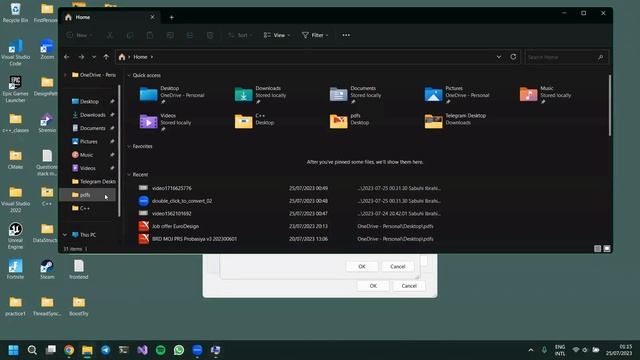Refresh the Home view
This screenshot has width=640, height=360.
click(513, 57)
